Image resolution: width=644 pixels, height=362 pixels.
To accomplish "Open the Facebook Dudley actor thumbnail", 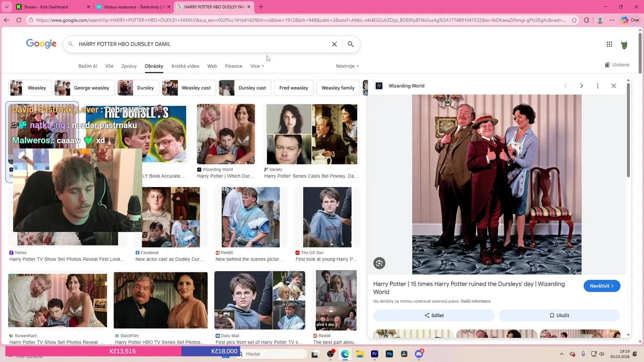I will coord(171,217).
